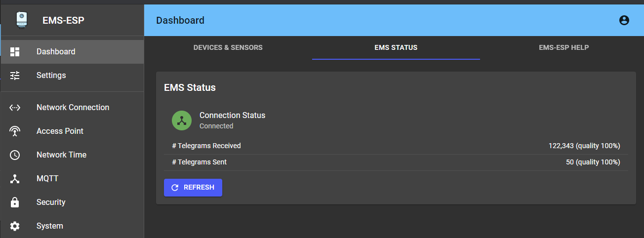Click the System gear icon
Viewport: 644px width, 238px height.
[x=15, y=226]
